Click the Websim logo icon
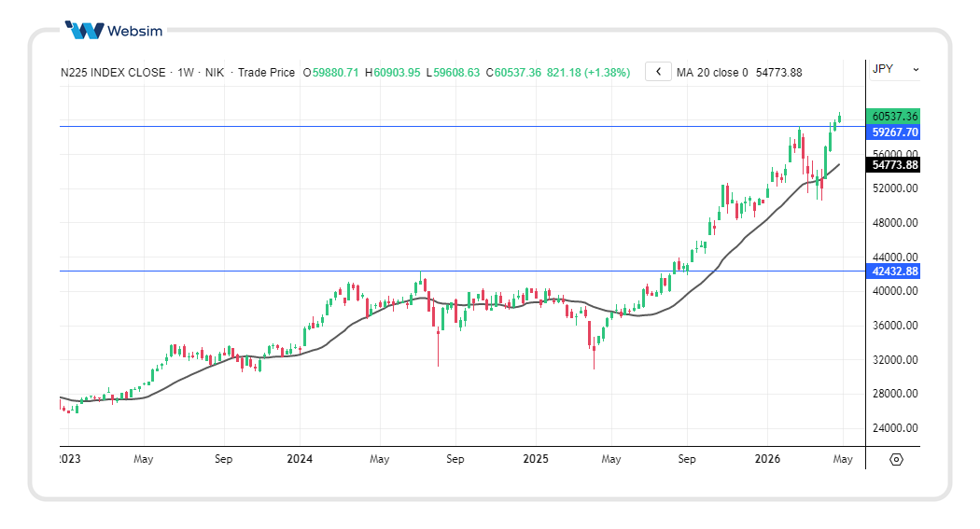Viewport: 980px width, 529px height. 84,30
